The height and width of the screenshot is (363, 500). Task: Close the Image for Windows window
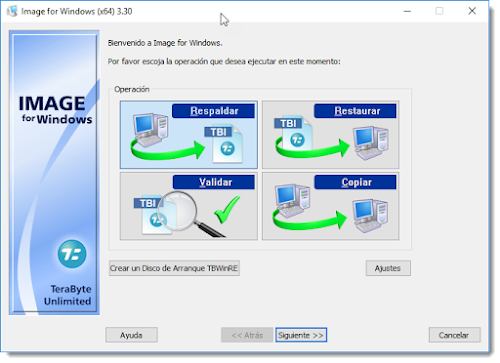pyautogui.click(x=472, y=11)
